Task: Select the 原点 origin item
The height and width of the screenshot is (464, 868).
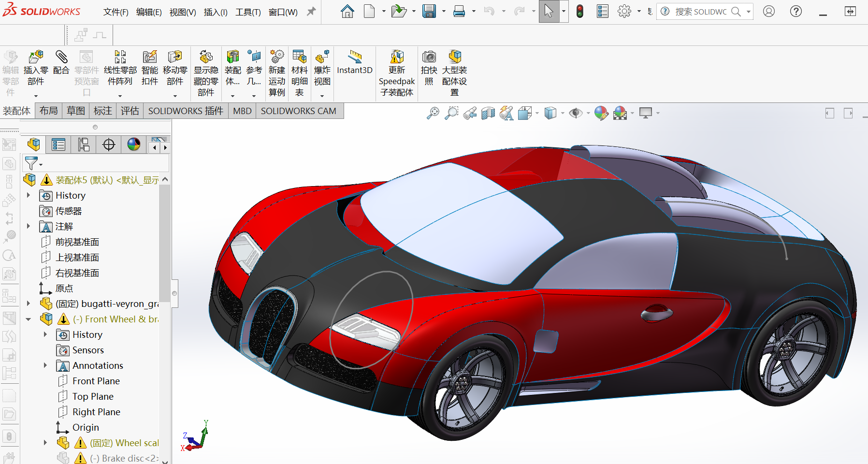Action: tap(64, 288)
